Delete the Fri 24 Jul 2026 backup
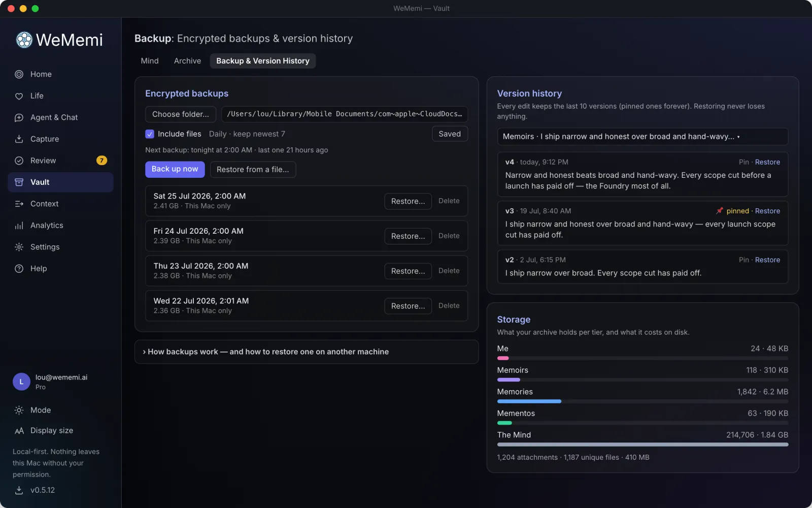Viewport: 812px width, 508px height. coord(449,236)
